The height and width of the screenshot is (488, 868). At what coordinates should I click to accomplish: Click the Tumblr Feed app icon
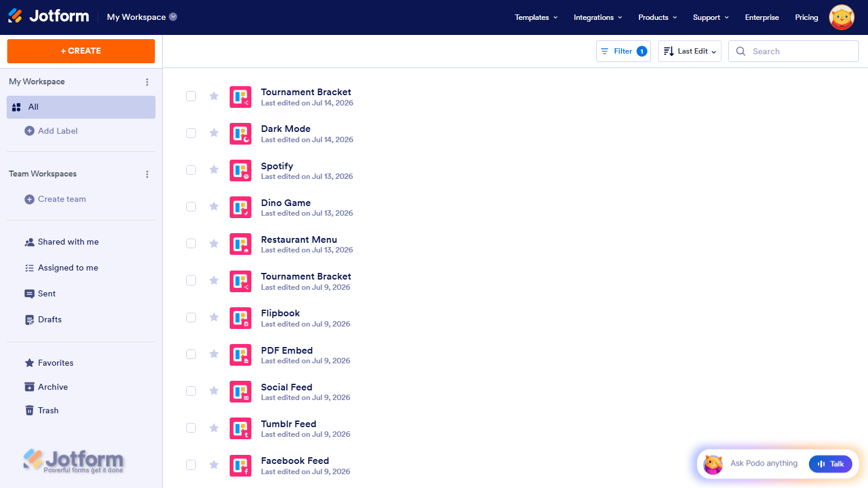[241, 428]
